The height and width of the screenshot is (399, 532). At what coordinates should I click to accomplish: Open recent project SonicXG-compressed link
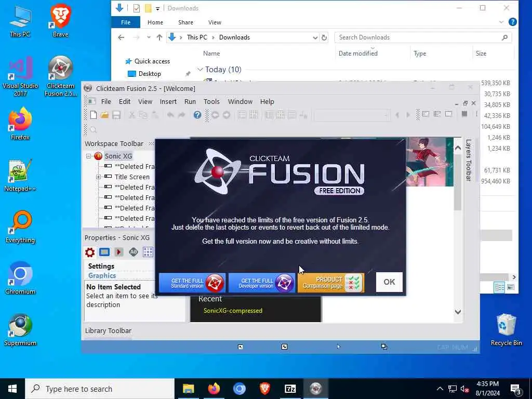click(x=233, y=311)
